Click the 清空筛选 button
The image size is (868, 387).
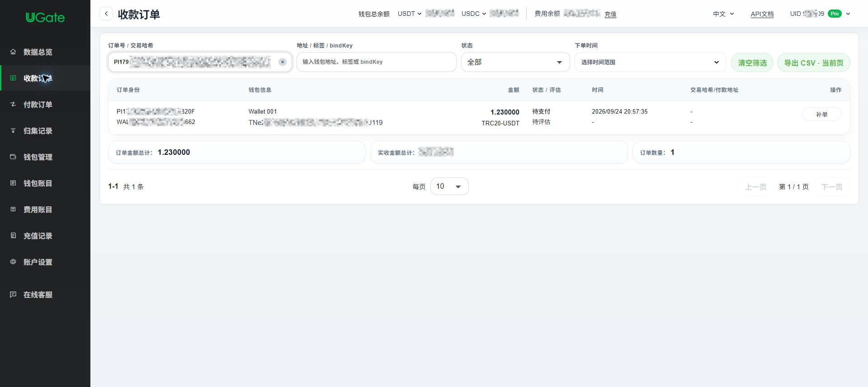coord(752,62)
